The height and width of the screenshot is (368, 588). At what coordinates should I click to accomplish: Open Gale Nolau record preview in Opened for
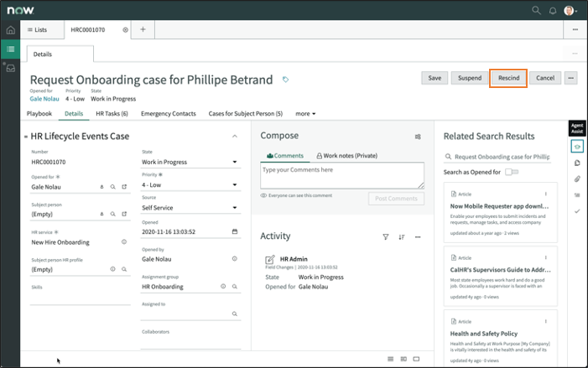[124, 187]
